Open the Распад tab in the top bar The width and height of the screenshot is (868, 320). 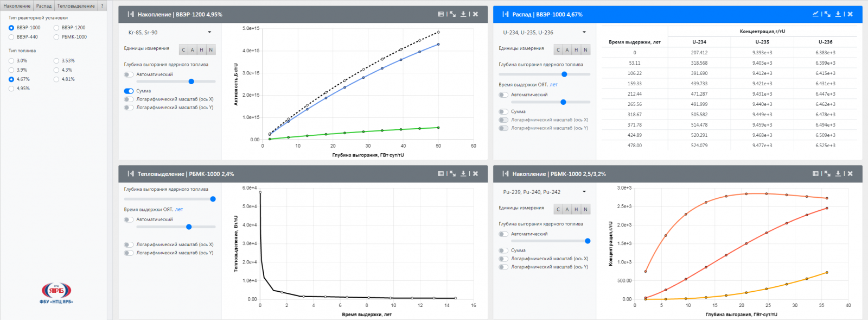click(x=44, y=6)
